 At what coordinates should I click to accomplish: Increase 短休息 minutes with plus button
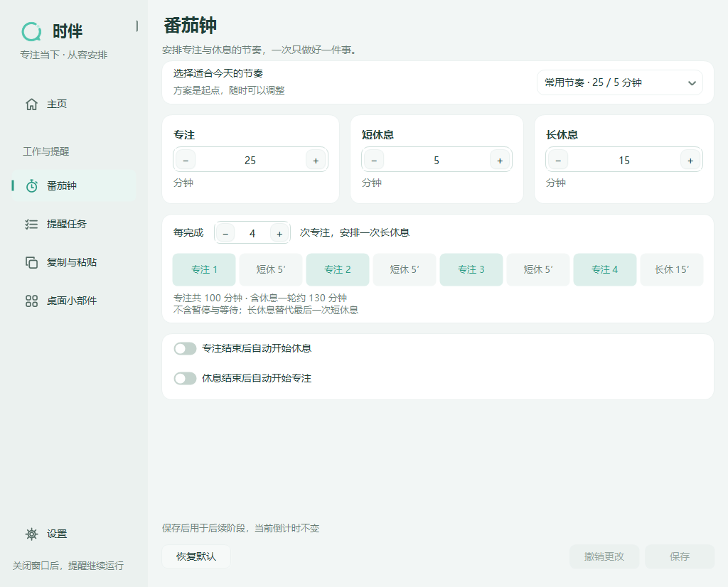[x=500, y=160]
